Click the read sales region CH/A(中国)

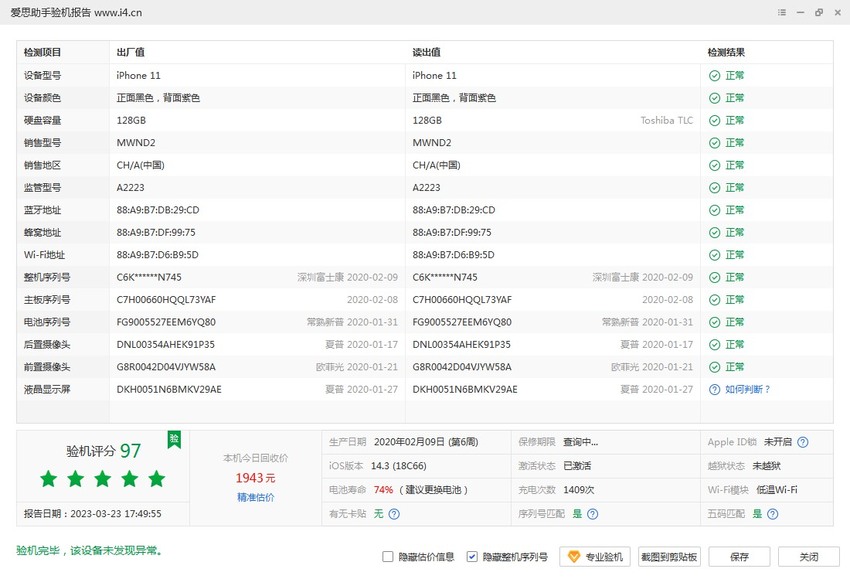pos(436,165)
